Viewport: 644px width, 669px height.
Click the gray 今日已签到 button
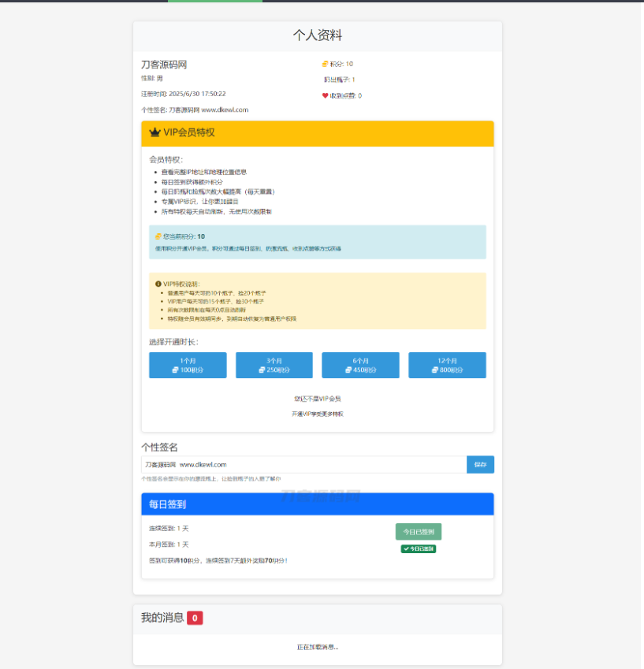419,532
